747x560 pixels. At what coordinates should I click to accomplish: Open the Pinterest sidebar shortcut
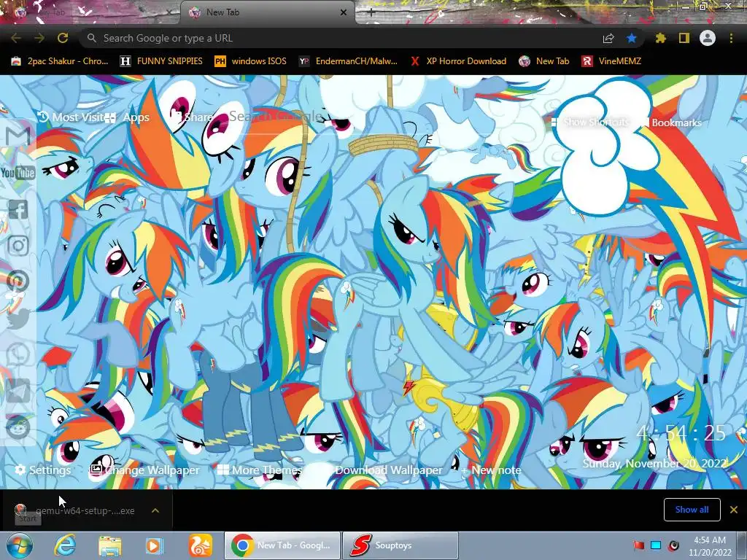pos(18,282)
